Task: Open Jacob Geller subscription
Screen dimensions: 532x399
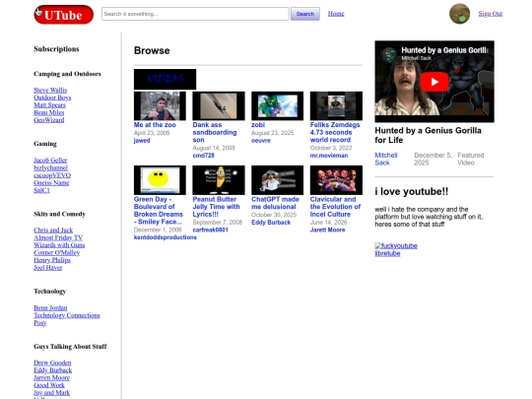Action: (50, 161)
